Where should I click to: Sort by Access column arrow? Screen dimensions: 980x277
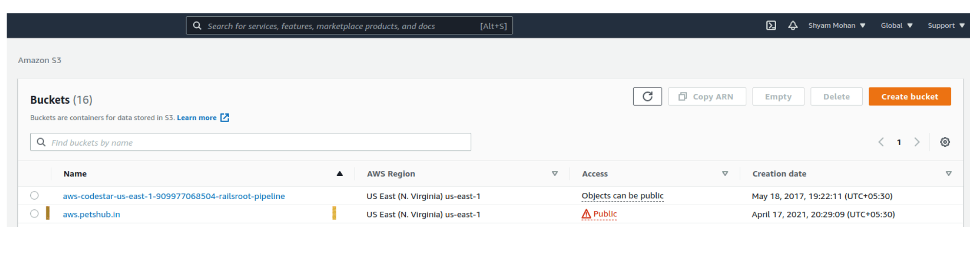(x=725, y=174)
